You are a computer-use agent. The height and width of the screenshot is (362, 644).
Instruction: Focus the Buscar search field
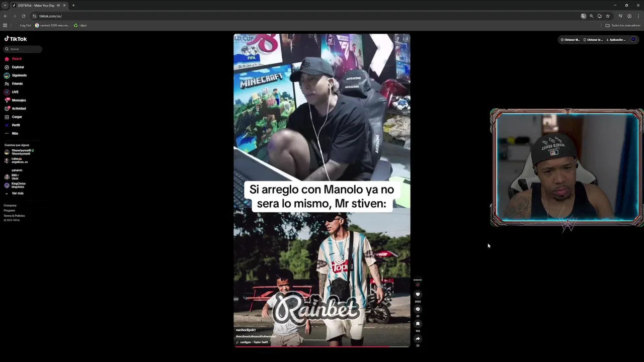coord(23,49)
